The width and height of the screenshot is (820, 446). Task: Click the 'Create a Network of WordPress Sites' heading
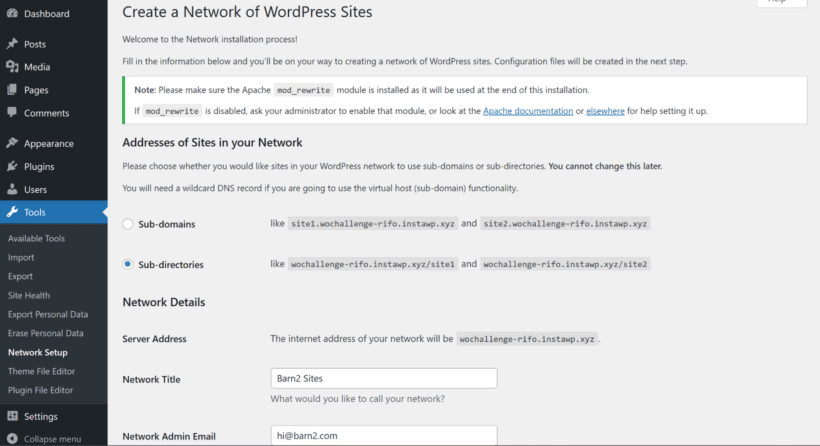(x=247, y=12)
